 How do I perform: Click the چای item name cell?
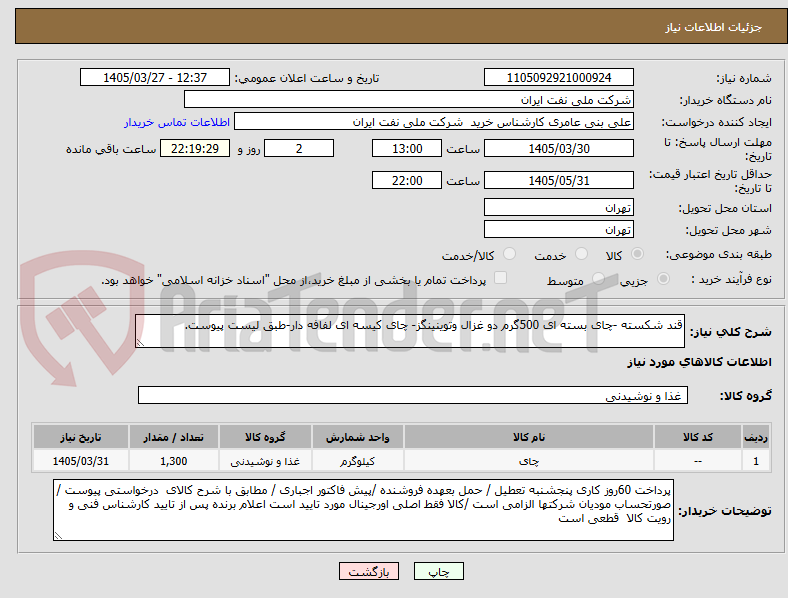click(529, 461)
